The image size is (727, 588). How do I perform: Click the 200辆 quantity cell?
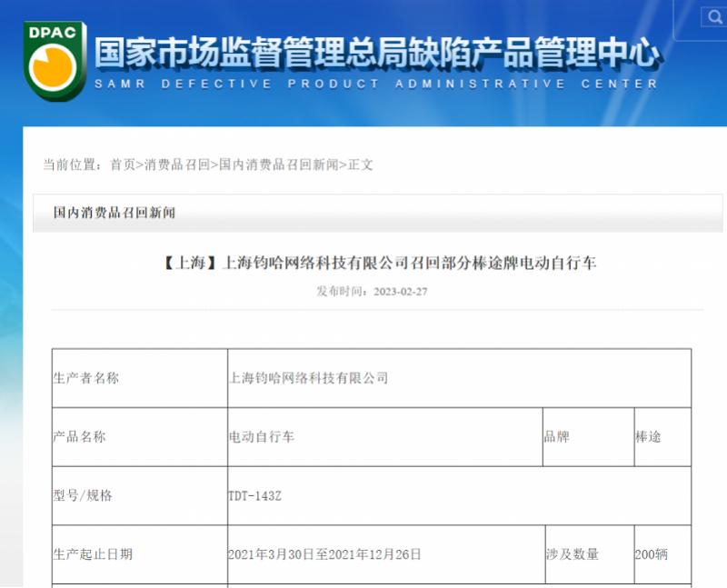662,554
